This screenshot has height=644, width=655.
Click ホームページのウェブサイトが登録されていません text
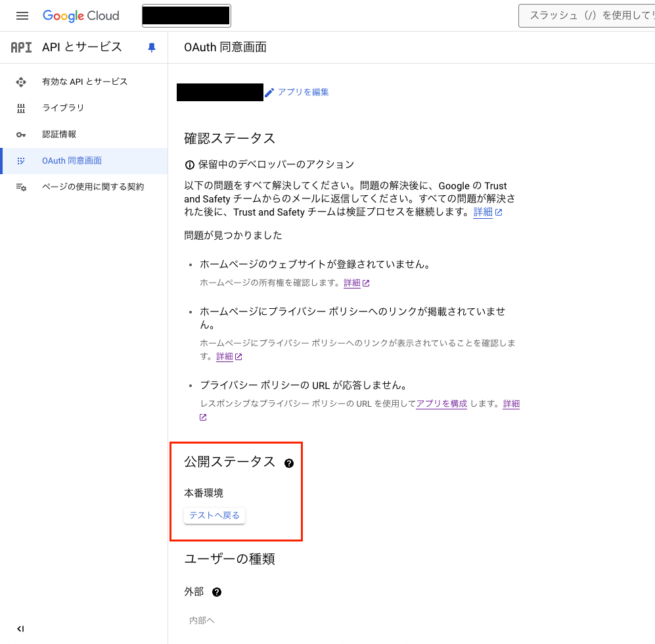pos(315,264)
